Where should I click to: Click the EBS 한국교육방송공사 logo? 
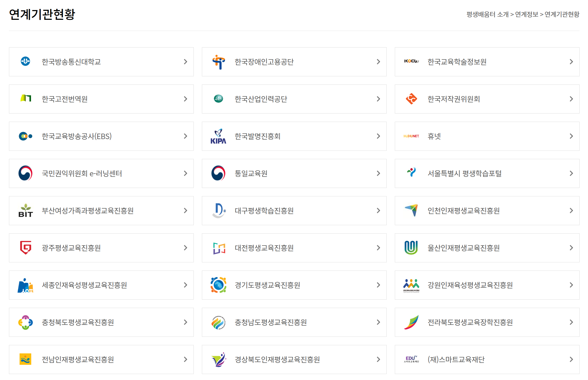click(x=25, y=136)
